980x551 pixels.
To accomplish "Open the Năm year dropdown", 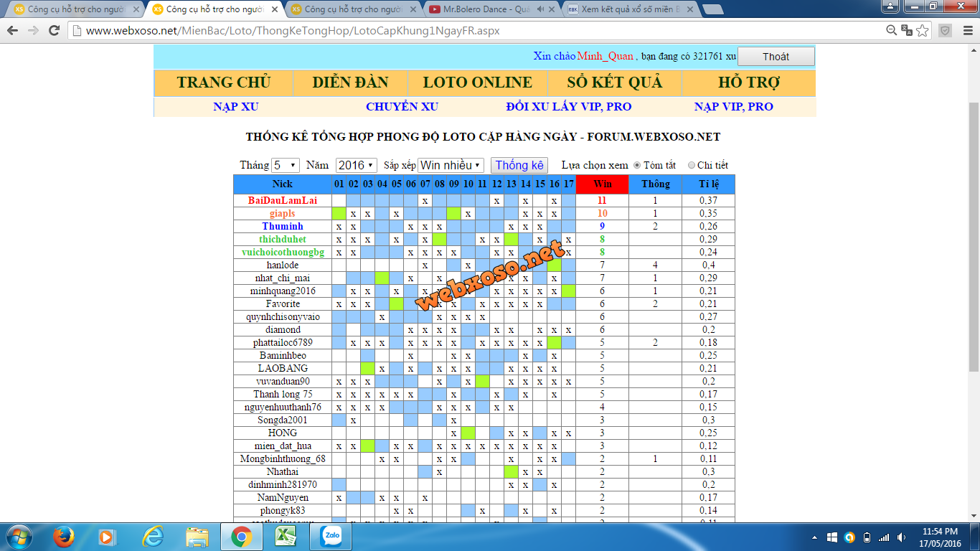I will pyautogui.click(x=356, y=165).
